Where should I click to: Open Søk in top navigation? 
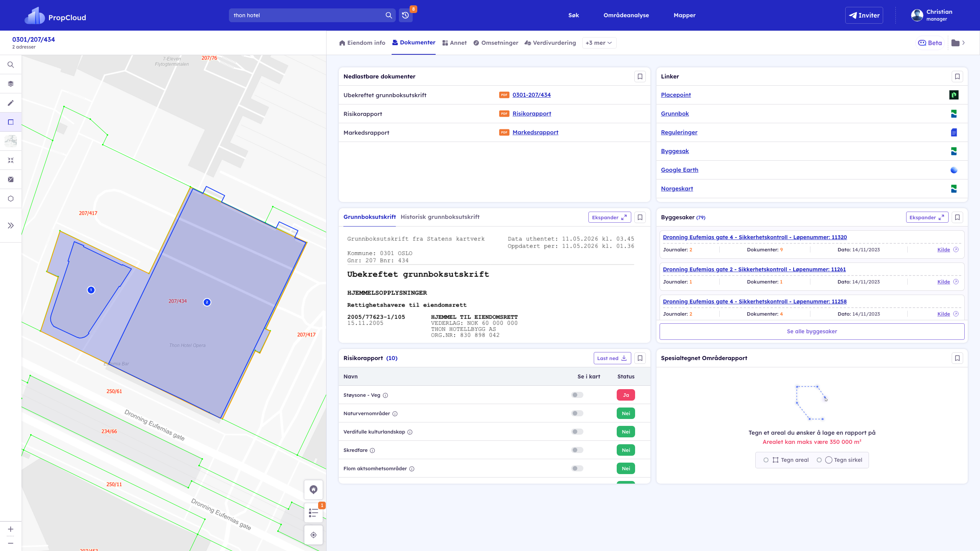[x=573, y=15]
